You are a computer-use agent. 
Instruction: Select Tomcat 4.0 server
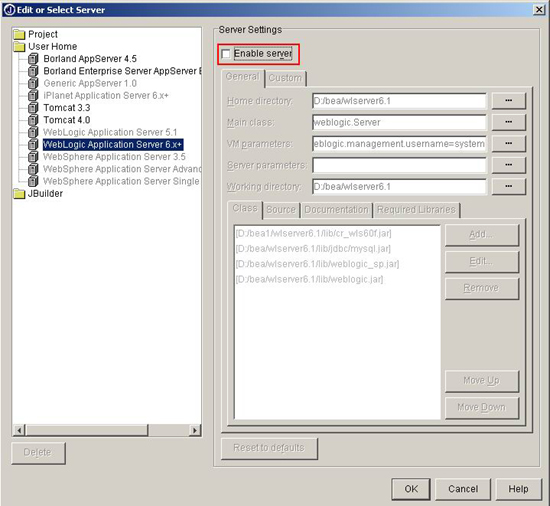(x=67, y=120)
